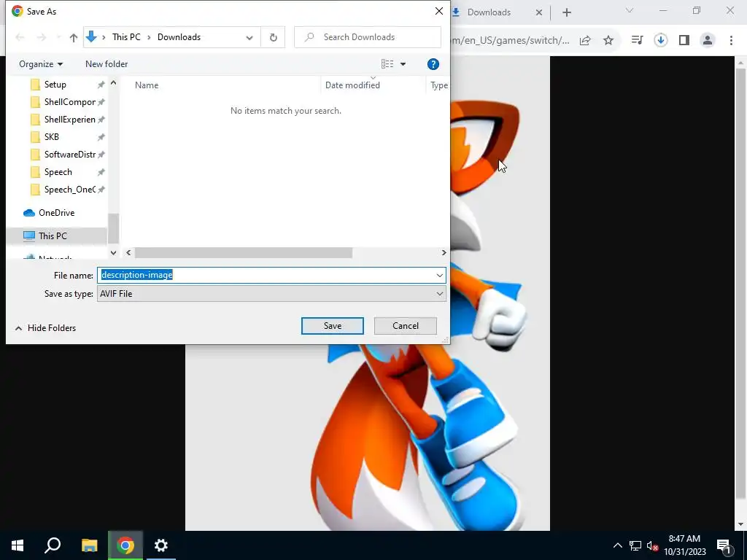
Task: Click the network icon in system tray
Action: (x=635, y=545)
